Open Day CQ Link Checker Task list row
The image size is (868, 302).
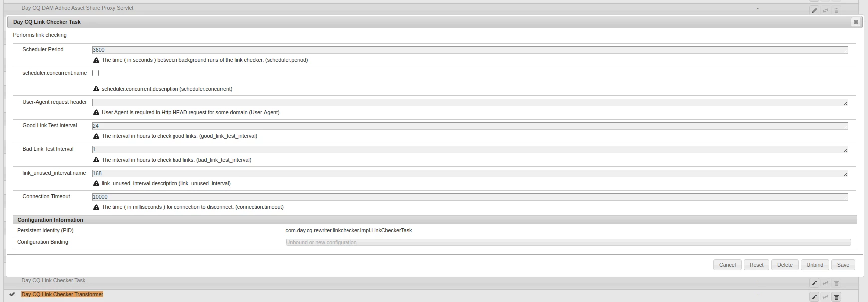click(x=53, y=280)
